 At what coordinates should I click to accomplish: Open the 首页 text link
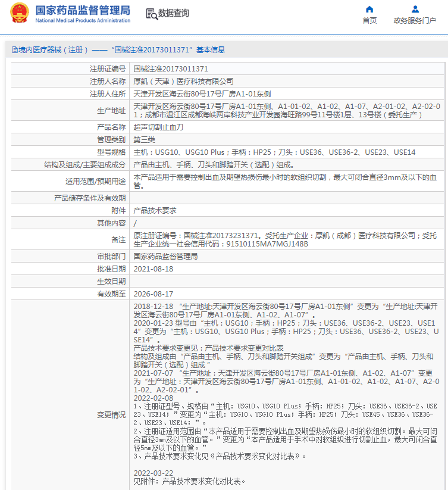[x=369, y=21]
